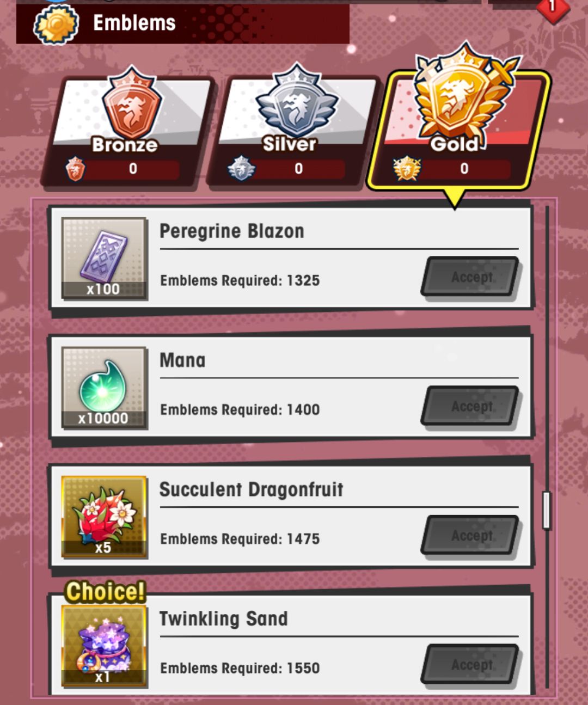Tap the Succulent Dragonfruit icon
The image size is (588, 705).
[x=104, y=517]
